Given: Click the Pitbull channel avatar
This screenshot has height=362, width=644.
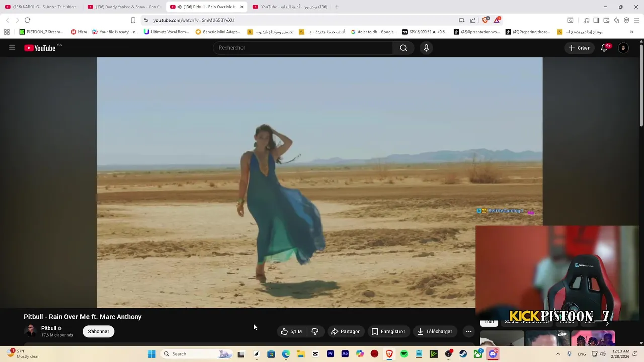Looking at the screenshot, I should (31, 331).
